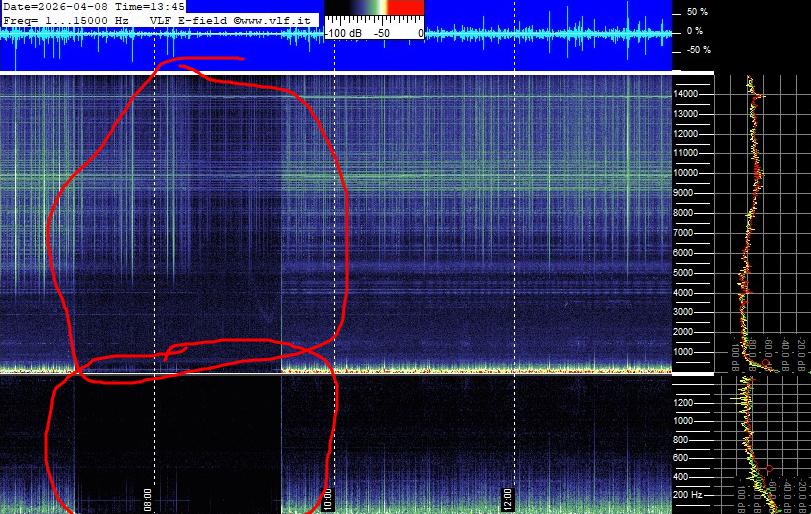Click the 08:00 time marker
Image resolution: width=811 pixels, height=514 pixels.
pyautogui.click(x=148, y=497)
